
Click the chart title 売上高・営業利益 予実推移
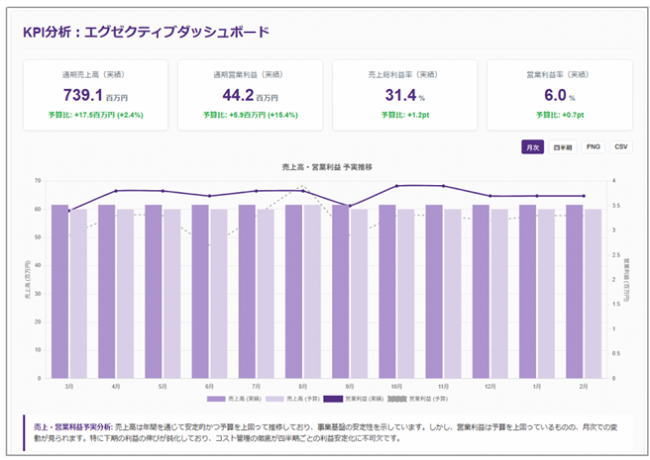click(328, 167)
